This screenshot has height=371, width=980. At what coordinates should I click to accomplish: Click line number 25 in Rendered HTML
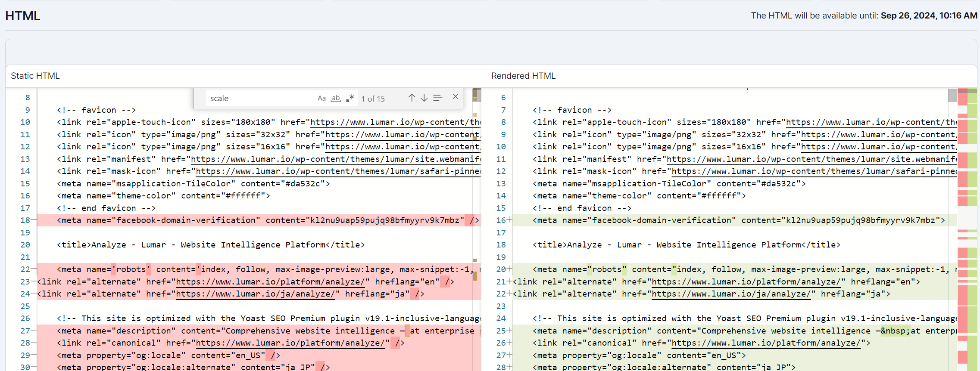coord(501,331)
